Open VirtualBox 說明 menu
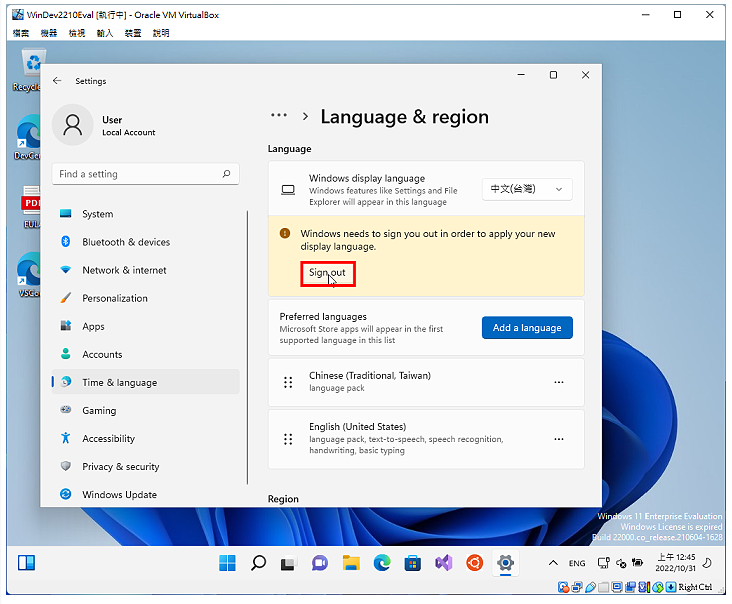The height and width of the screenshot is (604, 732). pyautogui.click(x=161, y=33)
